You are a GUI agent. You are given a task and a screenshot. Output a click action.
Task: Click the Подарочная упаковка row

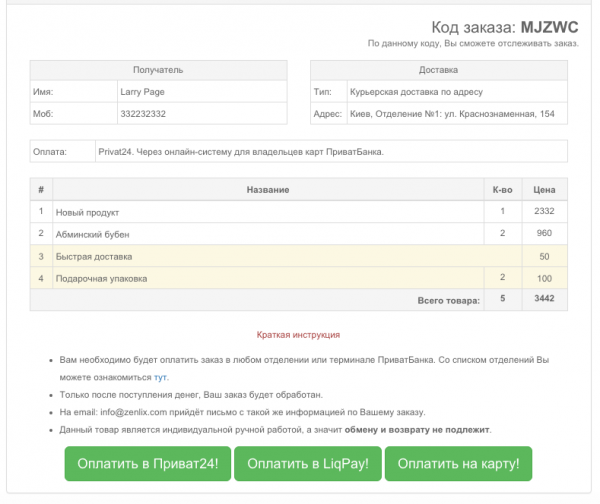click(100, 278)
